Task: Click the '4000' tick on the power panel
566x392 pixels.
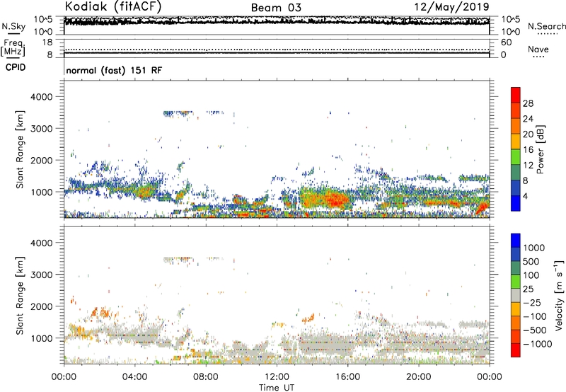Action: [41, 97]
